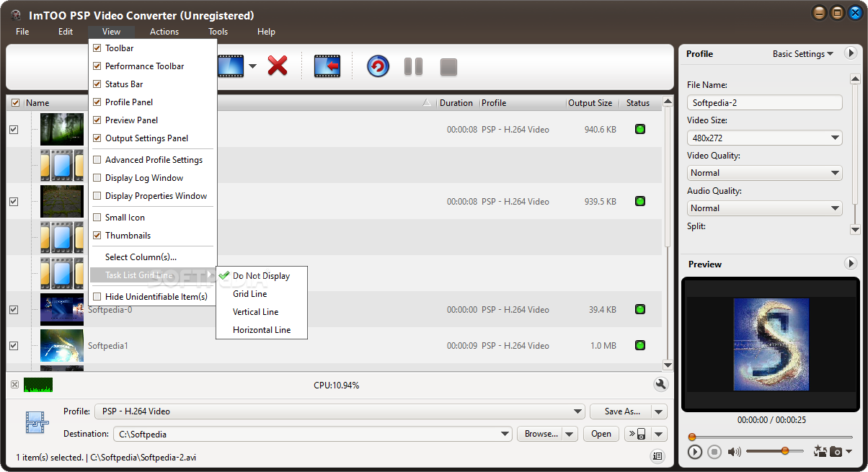Open the File menu
This screenshot has width=868, height=472.
(22, 32)
